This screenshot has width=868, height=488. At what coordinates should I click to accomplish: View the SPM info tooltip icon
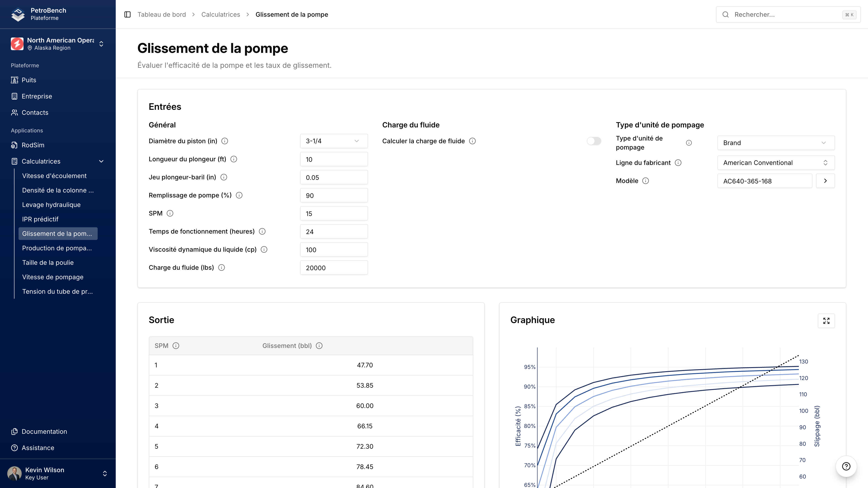170,213
